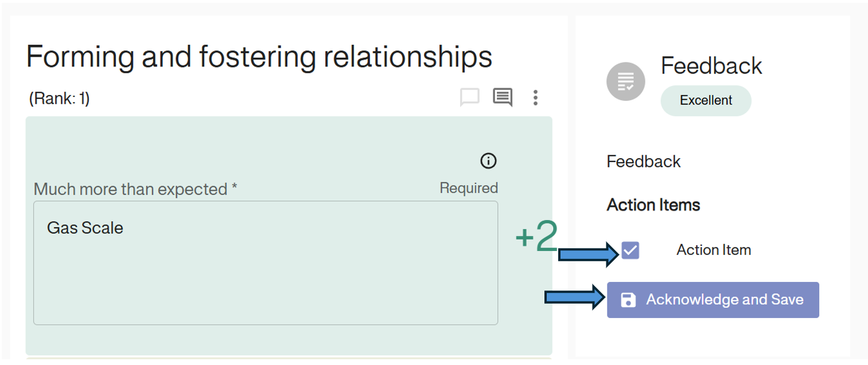Open the three-dot more options menu
868x365 pixels.
(x=535, y=97)
